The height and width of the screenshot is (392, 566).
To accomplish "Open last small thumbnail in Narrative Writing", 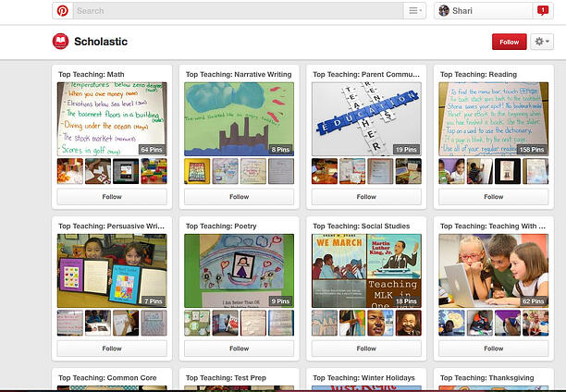I will coord(281,171).
